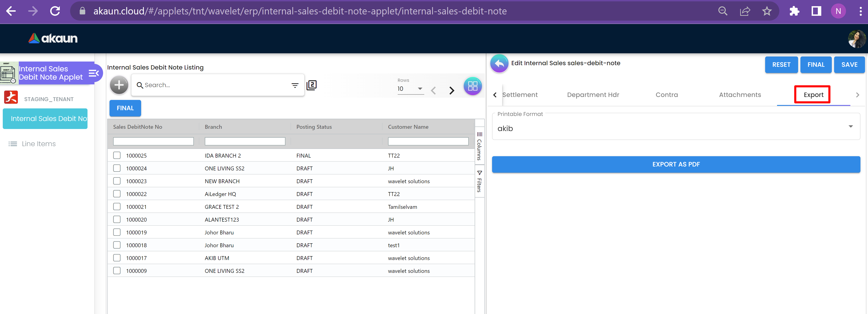This screenshot has height=314, width=868.
Task: Collapse the applet sidebar menu icon
Action: pyautogui.click(x=94, y=73)
